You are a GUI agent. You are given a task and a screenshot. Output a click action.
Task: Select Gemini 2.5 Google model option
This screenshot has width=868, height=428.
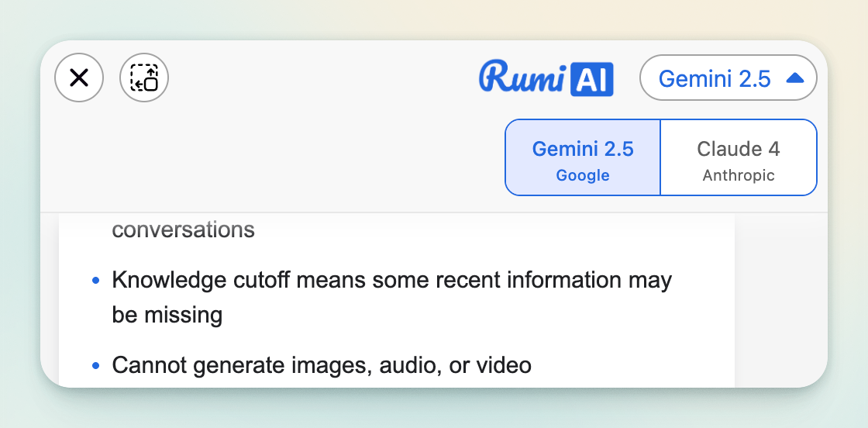tap(583, 157)
